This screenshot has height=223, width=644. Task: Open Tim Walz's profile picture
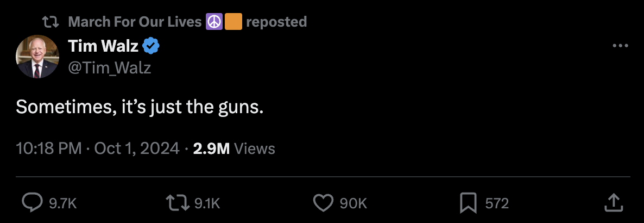click(37, 58)
